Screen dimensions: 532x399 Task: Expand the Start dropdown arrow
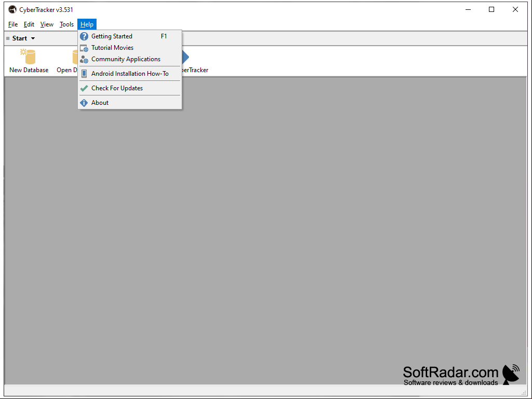33,38
